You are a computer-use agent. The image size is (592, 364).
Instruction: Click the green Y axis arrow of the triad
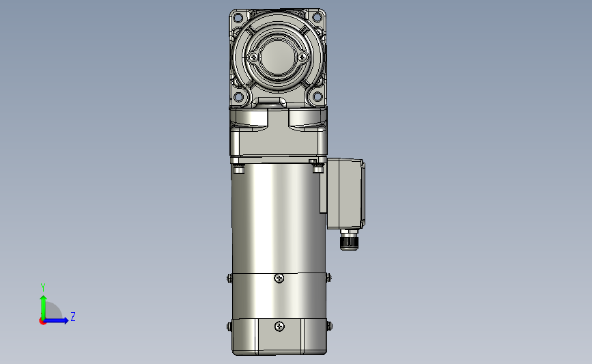(x=44, y=307)
